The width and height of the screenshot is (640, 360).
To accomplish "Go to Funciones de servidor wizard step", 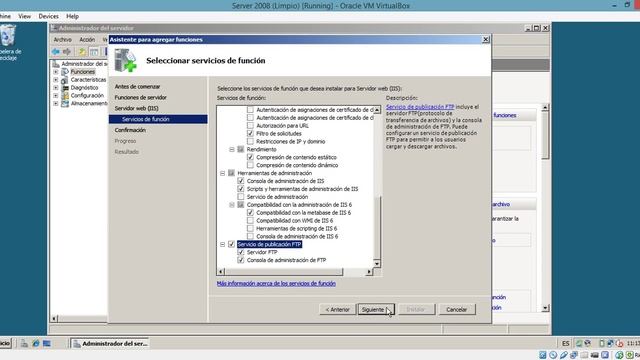I will tap(140, 98).
